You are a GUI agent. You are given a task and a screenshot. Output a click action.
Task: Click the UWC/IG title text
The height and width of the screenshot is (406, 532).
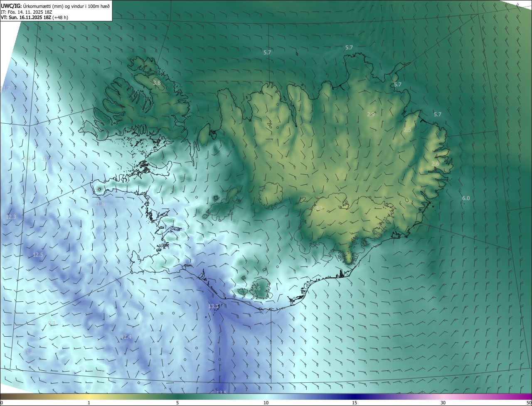click(11, 5)
